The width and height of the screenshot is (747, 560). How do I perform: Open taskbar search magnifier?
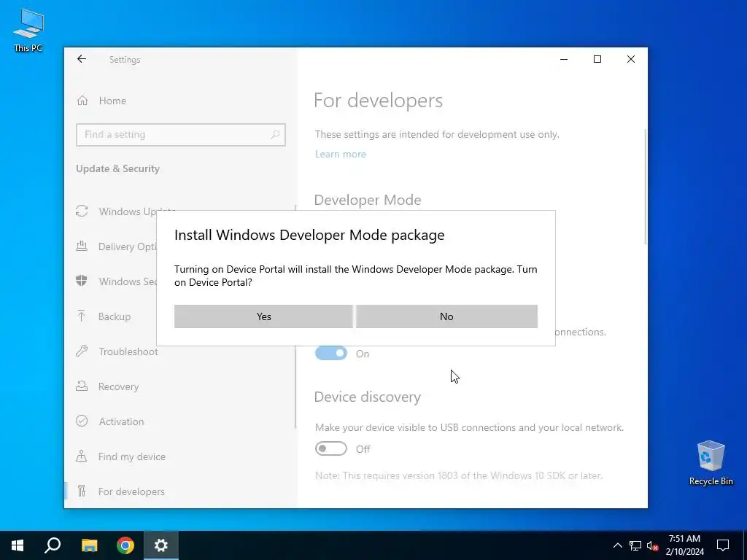[x=53, y=545]
